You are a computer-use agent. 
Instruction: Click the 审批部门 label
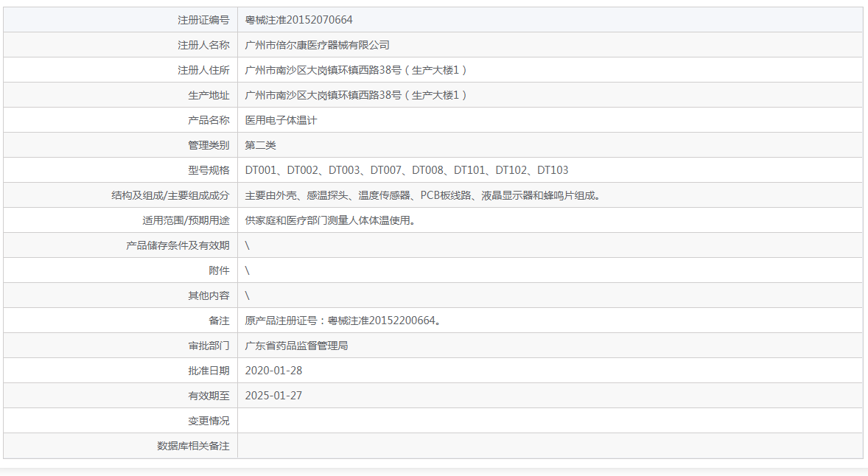209,346
